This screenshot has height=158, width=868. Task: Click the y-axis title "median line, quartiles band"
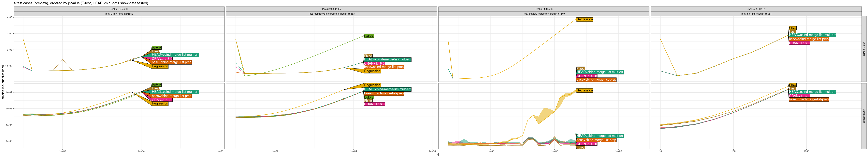3,82
